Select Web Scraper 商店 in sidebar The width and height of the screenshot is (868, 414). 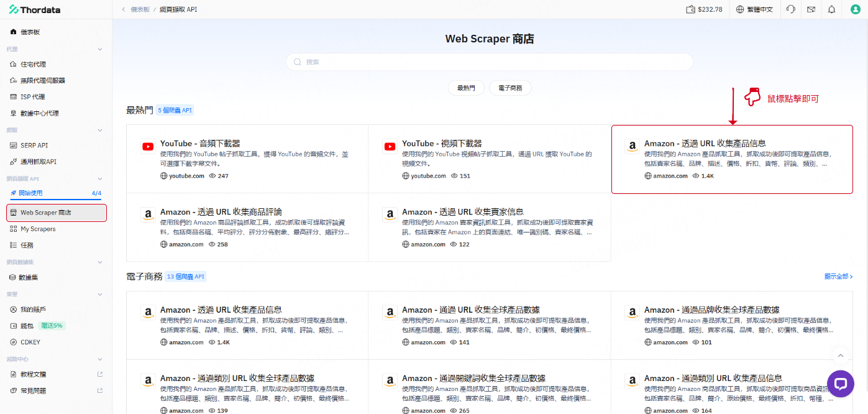click(56, 213)
